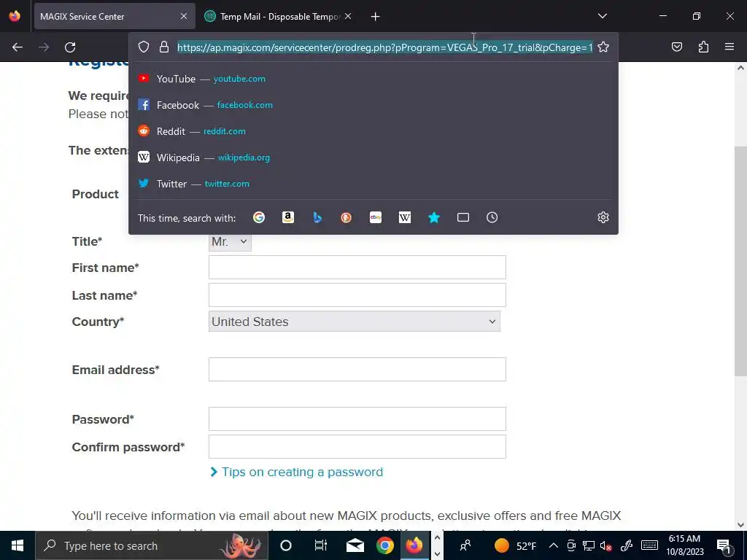747x560 pixels.
Task: Click the page vertical scrollbar thumb
Action: pyautogui.click(x=740, y=261)
